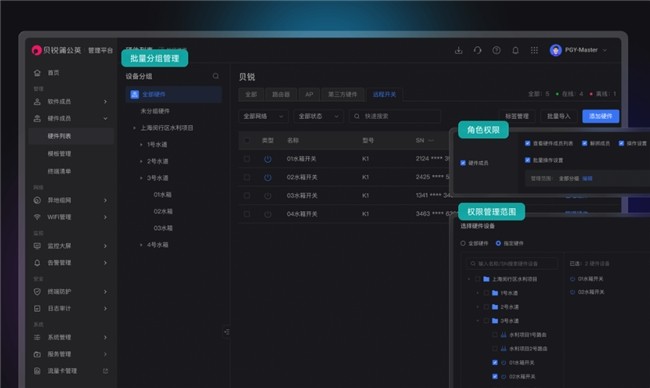This screenshot has height=388, width=650.
Task: Tick the checkbox for row 03水箱开关
Action: pos(247,196)
